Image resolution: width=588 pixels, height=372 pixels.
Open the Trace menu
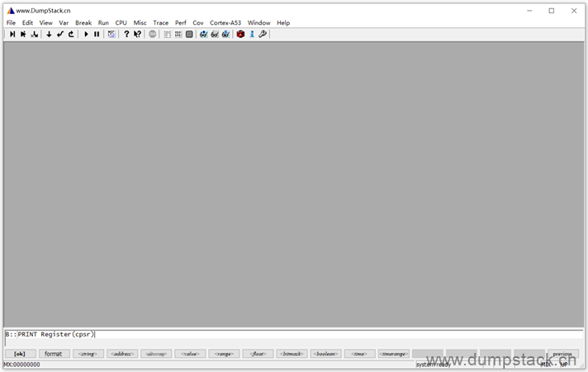click(x=160, y=23)
